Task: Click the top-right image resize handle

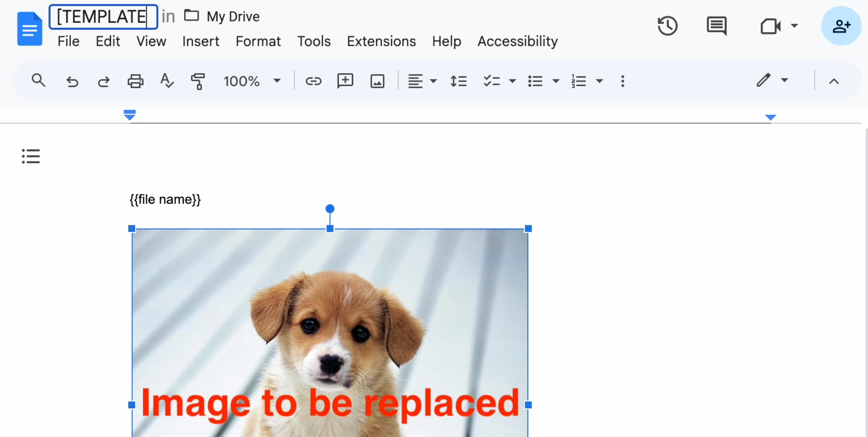Action: click(x=528, y=229)
